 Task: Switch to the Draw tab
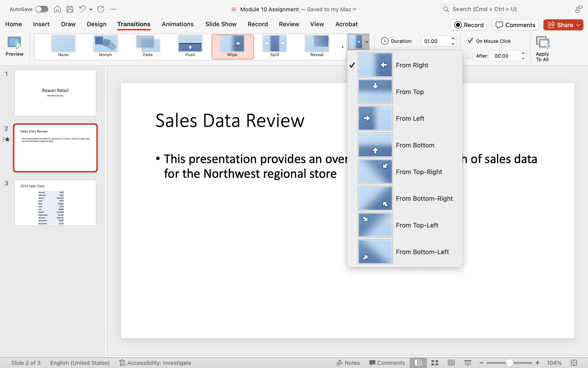(x=68, y=24)
